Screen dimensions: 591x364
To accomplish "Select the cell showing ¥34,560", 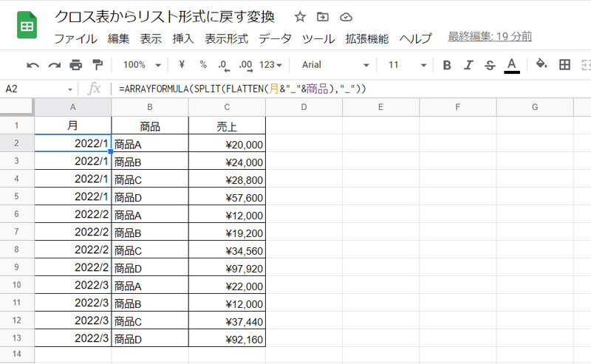I will click(227, 250).
